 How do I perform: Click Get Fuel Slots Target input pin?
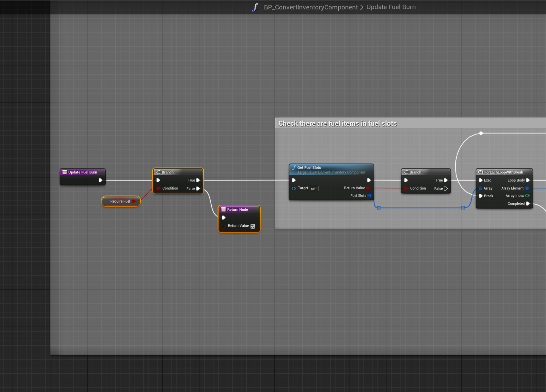tap(294, 188)
